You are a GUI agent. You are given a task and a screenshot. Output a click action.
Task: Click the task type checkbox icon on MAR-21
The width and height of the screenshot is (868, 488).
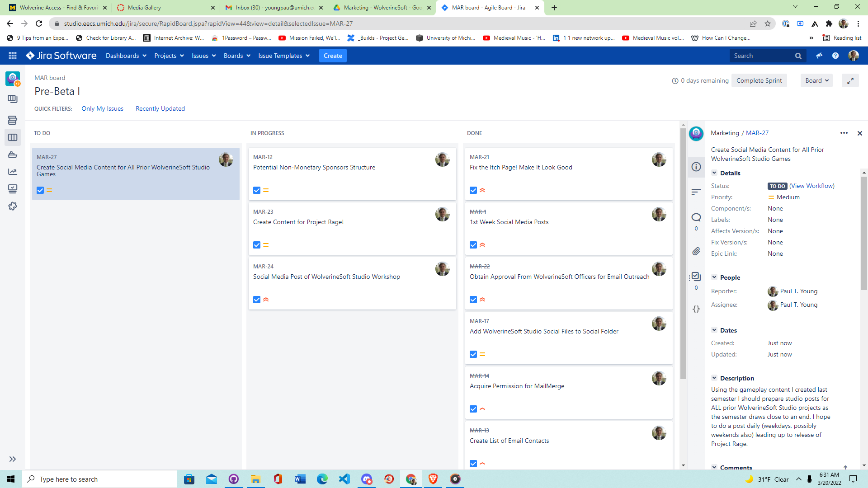[473, 190]
